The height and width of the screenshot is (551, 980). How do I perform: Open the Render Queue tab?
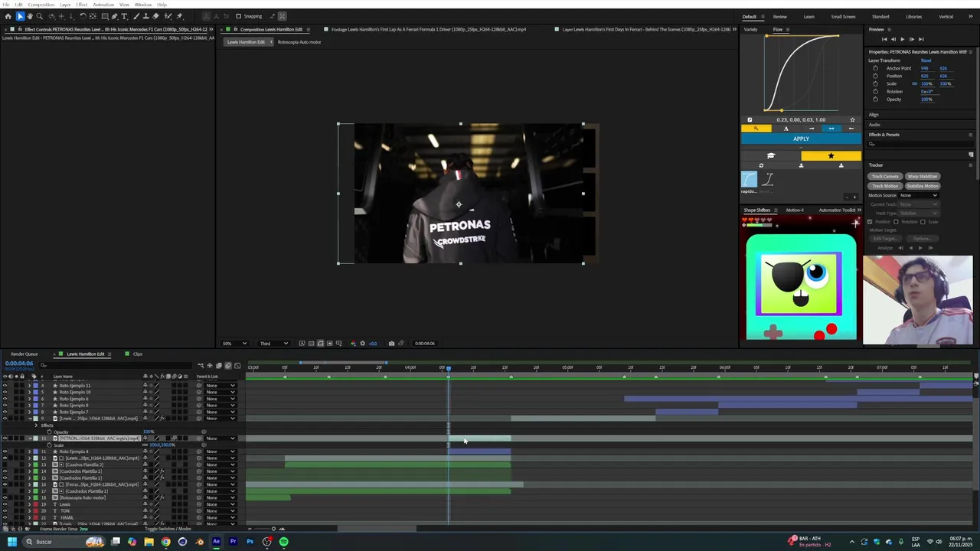[24, 354]
